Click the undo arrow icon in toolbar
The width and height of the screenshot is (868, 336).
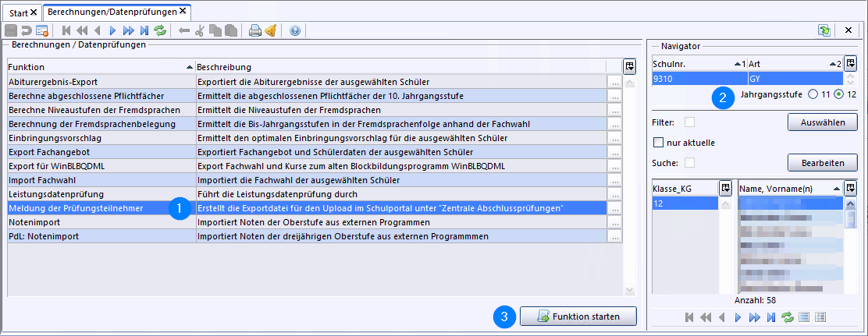(26, 30)
